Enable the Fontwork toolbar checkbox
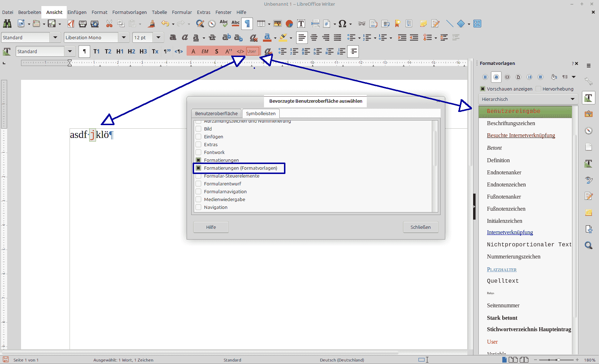The image size is (599, 364). 198,152
